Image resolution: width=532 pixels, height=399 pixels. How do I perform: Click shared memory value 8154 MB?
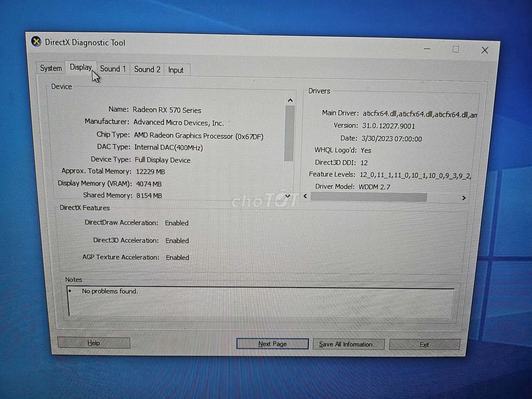149,196
